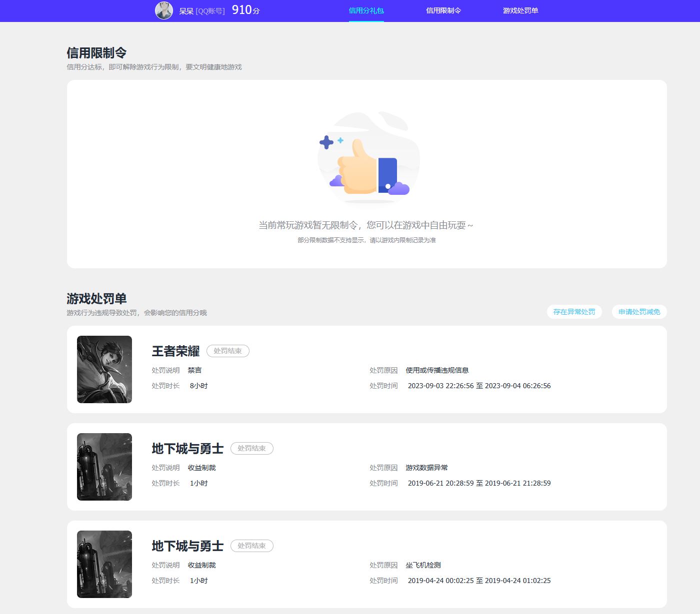Switch to the 信用分礼包 tab
Viewport: 700px width, 614px height.
(x=366, y=10)
